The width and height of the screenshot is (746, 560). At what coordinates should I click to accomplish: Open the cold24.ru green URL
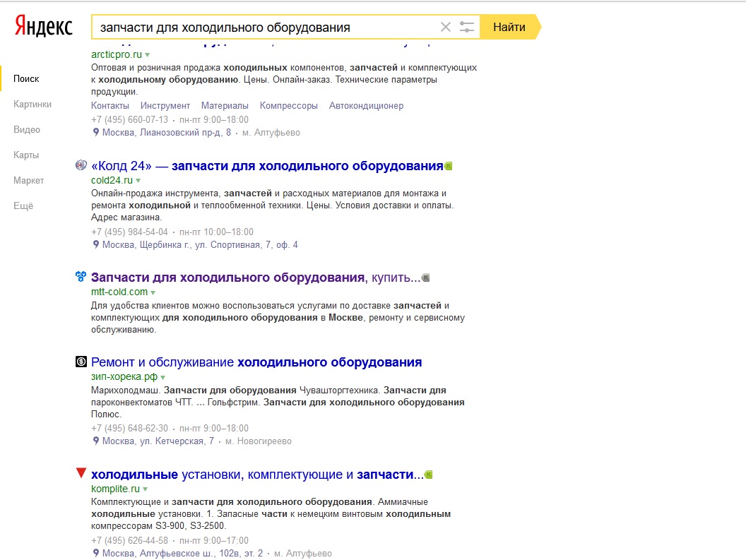[x=112, y=180]
